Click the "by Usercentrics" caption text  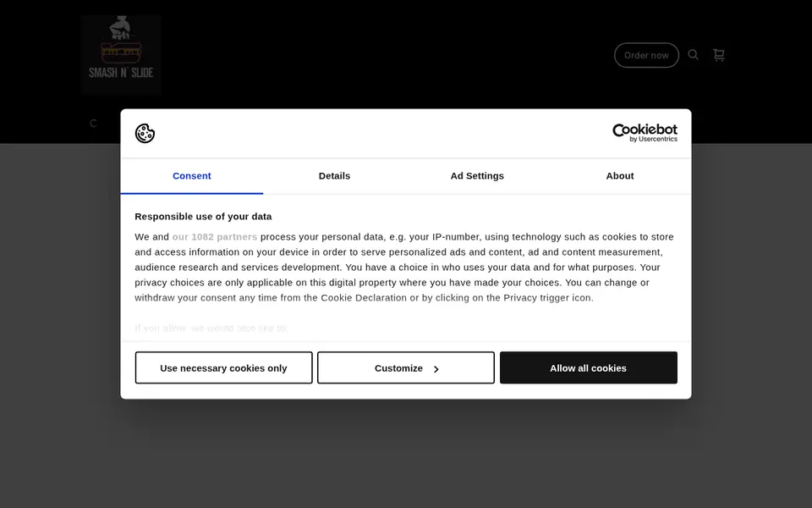coord(654,139)
